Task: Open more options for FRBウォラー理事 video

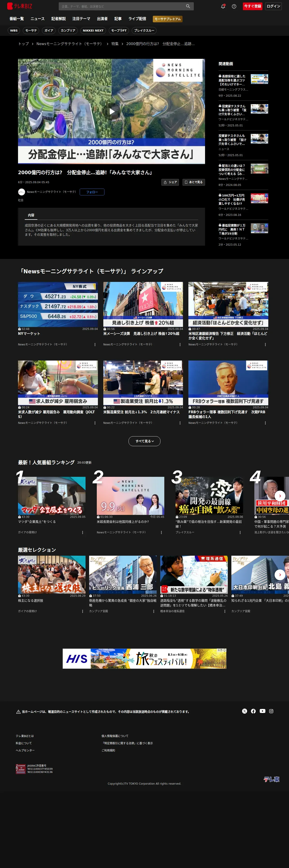Action: click(x=265, y=423)
